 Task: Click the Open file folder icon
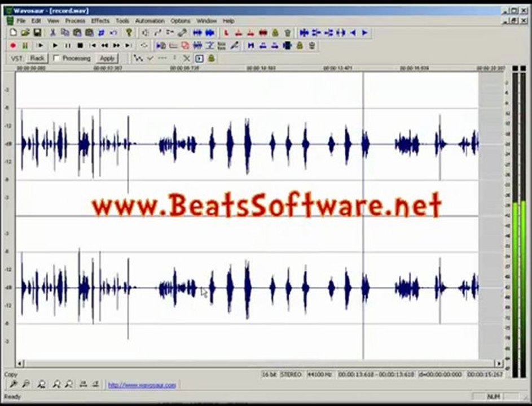tap(25, 33)
